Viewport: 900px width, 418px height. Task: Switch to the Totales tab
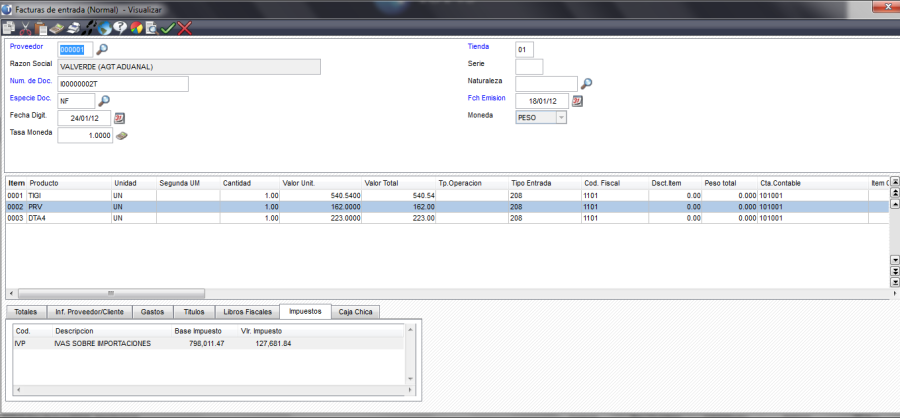(x=26, y=312)
